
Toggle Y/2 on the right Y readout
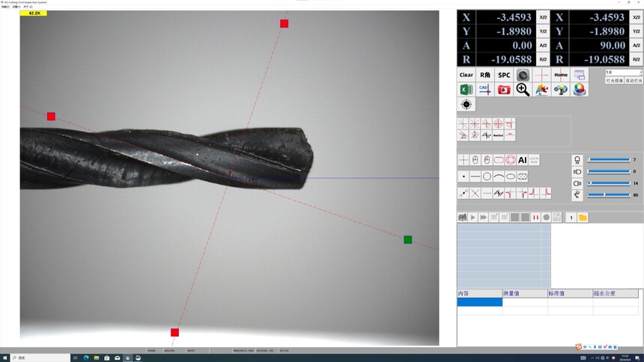tap(637, 31)
